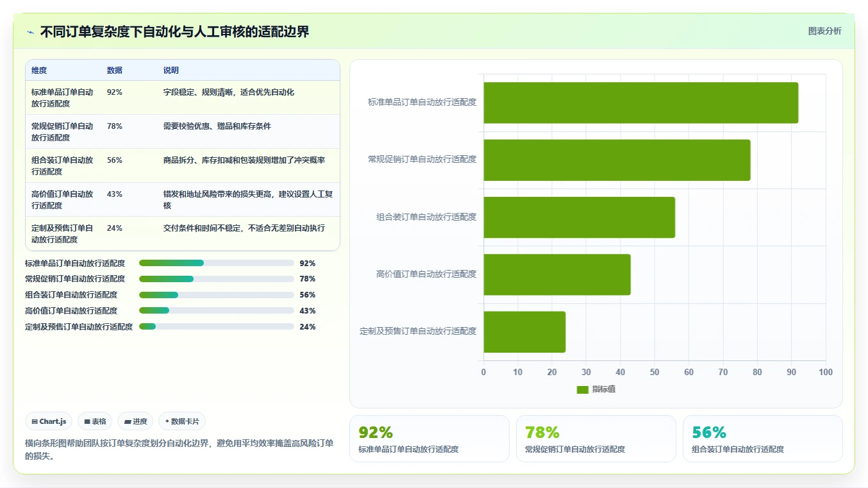Open the 图表分析 label in header

pyautogui.click(x=824, y=31)
